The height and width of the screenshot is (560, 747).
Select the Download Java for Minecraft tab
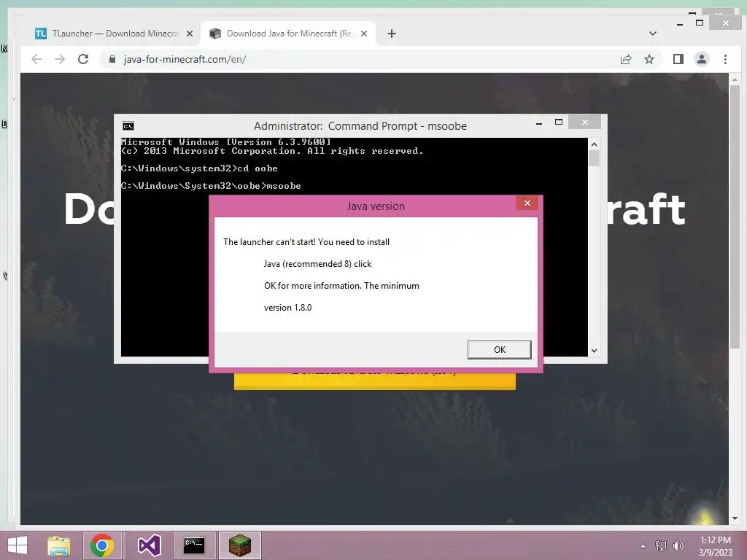coord(288,34)
